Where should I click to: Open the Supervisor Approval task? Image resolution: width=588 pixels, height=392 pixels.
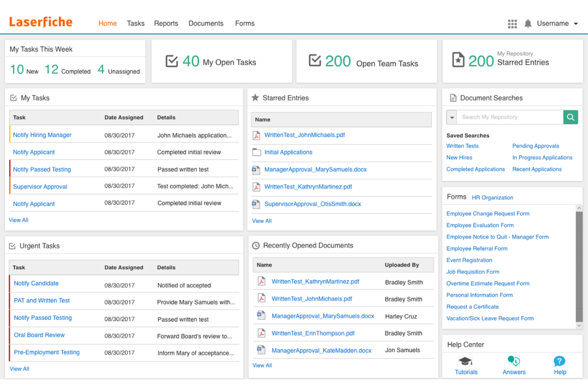tap(40, 187)
